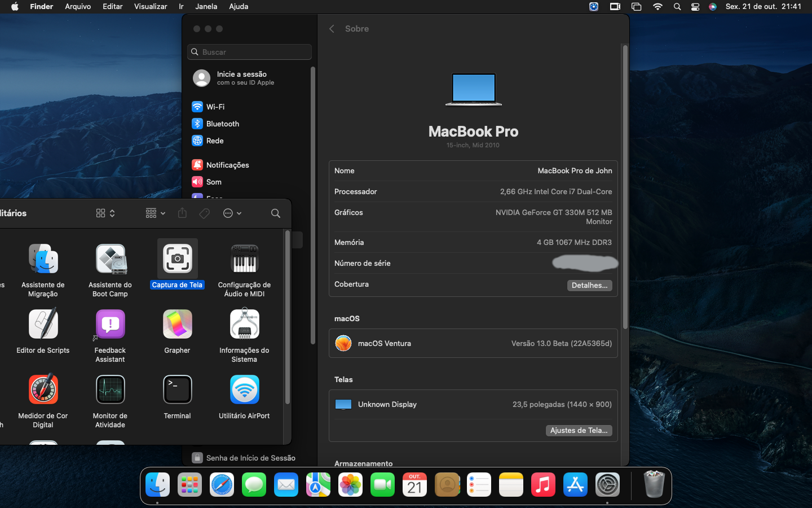This screenshot has width=812, height=508.
Task: Click Detalhes button for Cobertura
Action: pyautogui.click(x=589, y=286)
